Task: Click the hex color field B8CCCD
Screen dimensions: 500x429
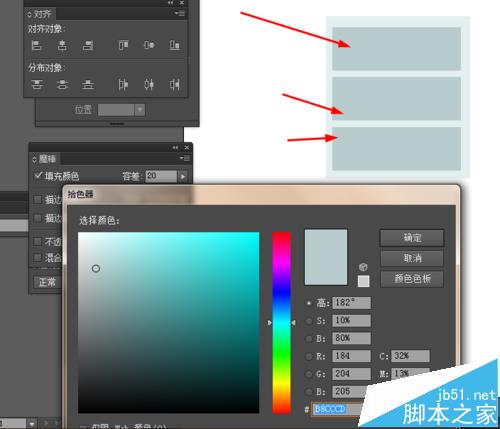Action: tap(337, 409)
